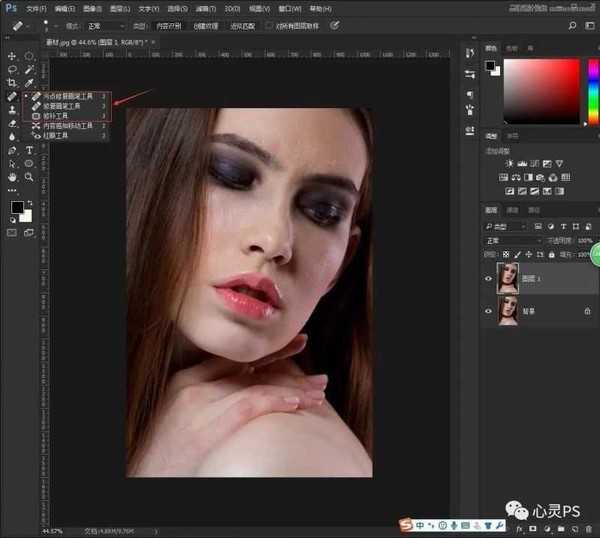The image size is (600, 538).
Task: Enable 对所有图层取样 checkbox
Action: click(274, 25)
